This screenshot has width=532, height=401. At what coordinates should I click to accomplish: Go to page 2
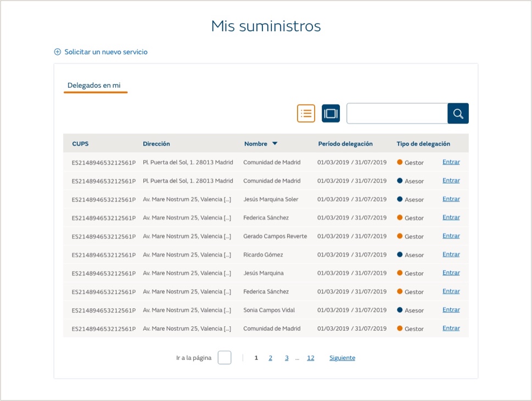click(271, 358)
